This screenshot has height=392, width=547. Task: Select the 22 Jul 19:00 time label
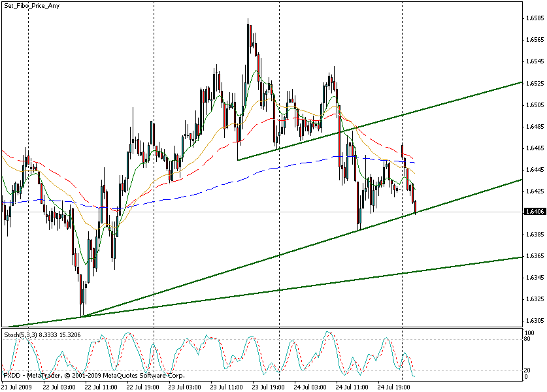coord(142,387)
